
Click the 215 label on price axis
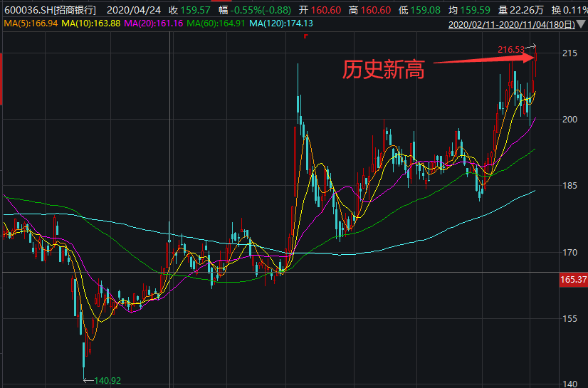click(569, 53)
